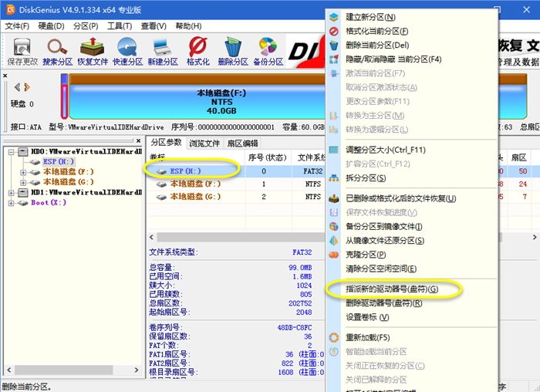Screen dimensions: 540x392
Task: Expand 本地磁盘 (F:) in the tree
Action: tap(22, 172)
